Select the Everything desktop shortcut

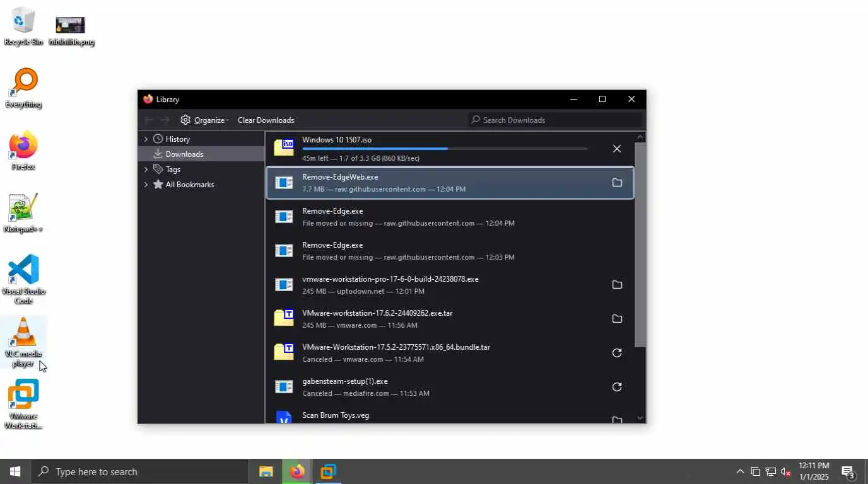(x=23, y=88)
